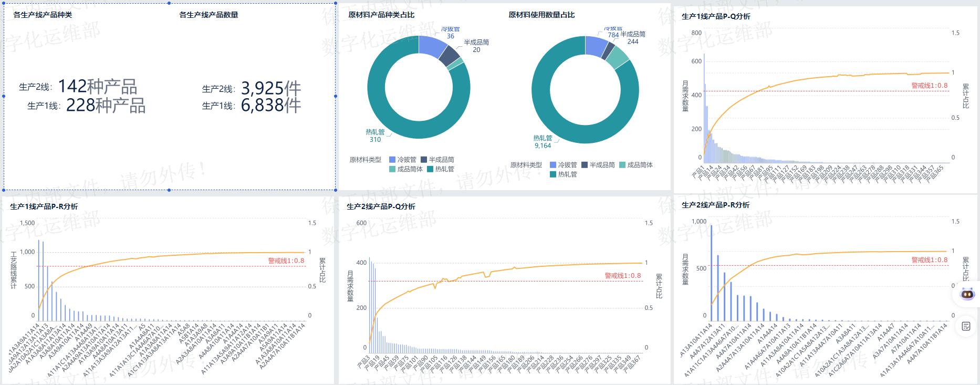980x385 pixels.
Task: Click the 生产1线产品P-R分析 chart title
Action: (x=44, y=206)
